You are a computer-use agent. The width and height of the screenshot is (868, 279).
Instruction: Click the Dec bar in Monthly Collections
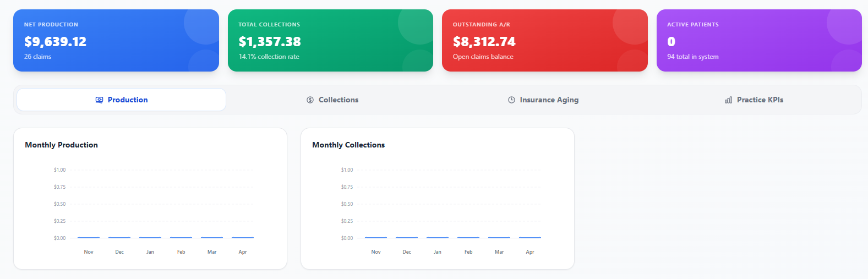coord(407,238)
